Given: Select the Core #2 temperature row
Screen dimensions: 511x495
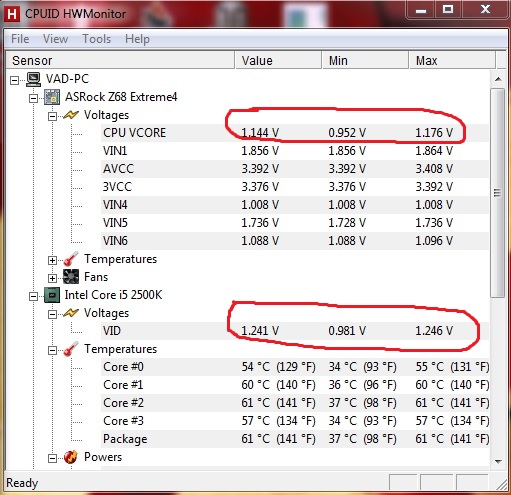Looking at the screenshot, I should [295, 403].
